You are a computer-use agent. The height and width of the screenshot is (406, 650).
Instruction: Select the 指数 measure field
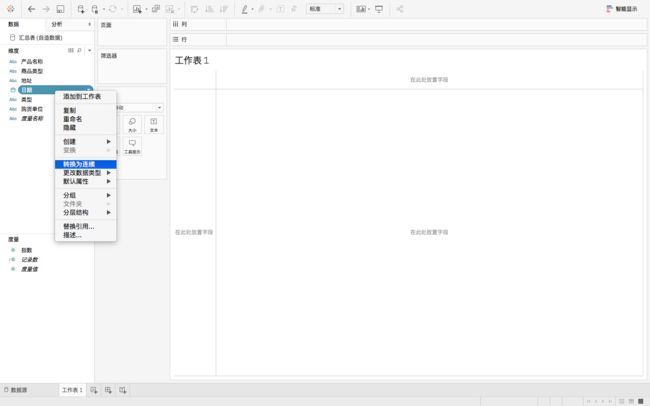[x=27, y=250]
